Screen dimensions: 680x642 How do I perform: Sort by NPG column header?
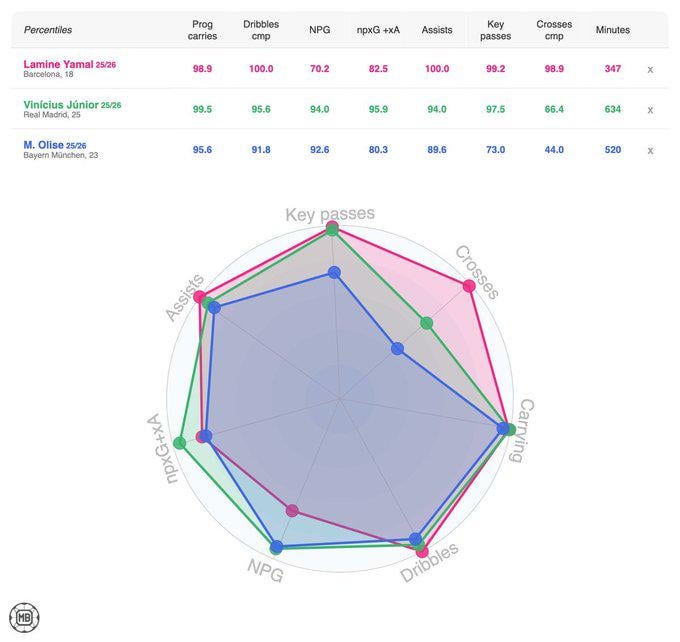point(320,30)
